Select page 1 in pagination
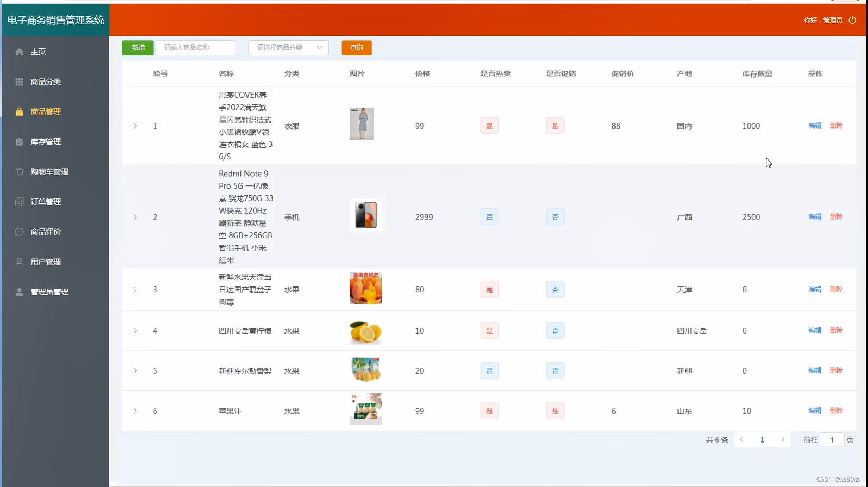Screen dimensions: 868x487 pos(762,440)
